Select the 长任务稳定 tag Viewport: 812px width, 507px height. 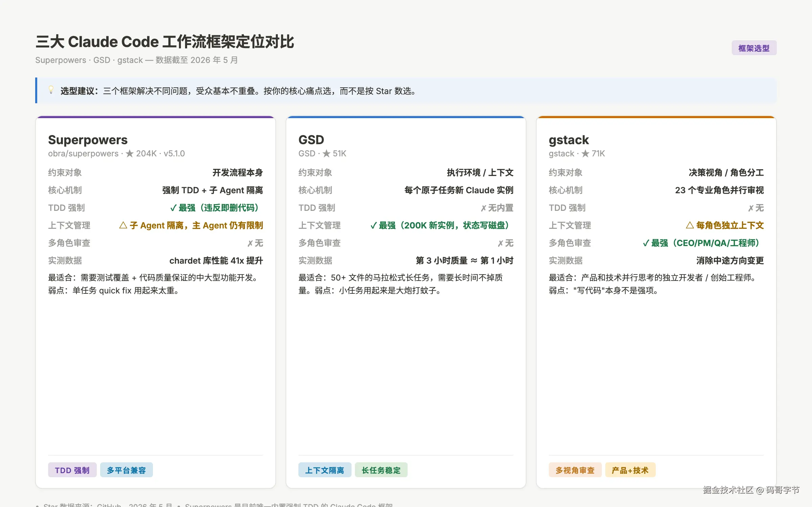pos(381,470)
